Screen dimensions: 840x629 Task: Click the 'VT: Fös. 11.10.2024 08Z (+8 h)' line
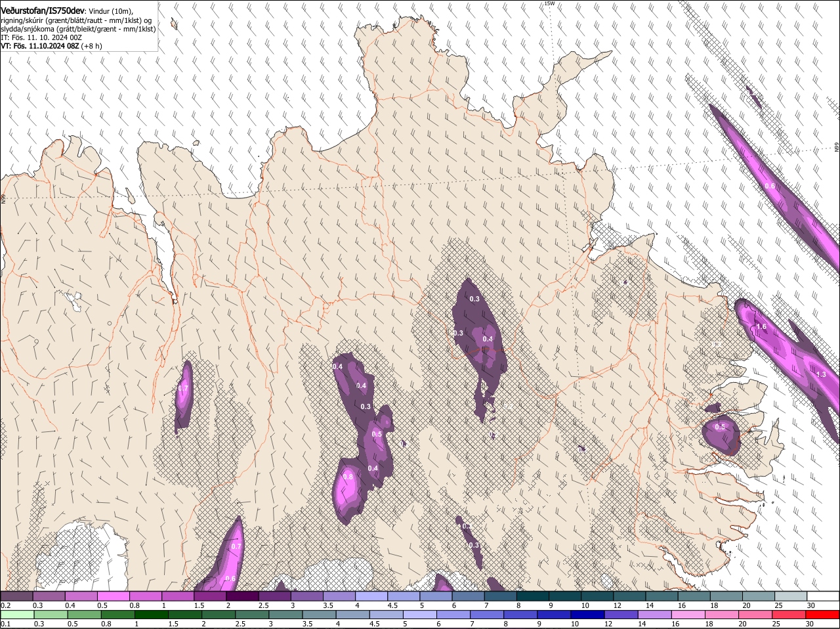click(51, 47)
